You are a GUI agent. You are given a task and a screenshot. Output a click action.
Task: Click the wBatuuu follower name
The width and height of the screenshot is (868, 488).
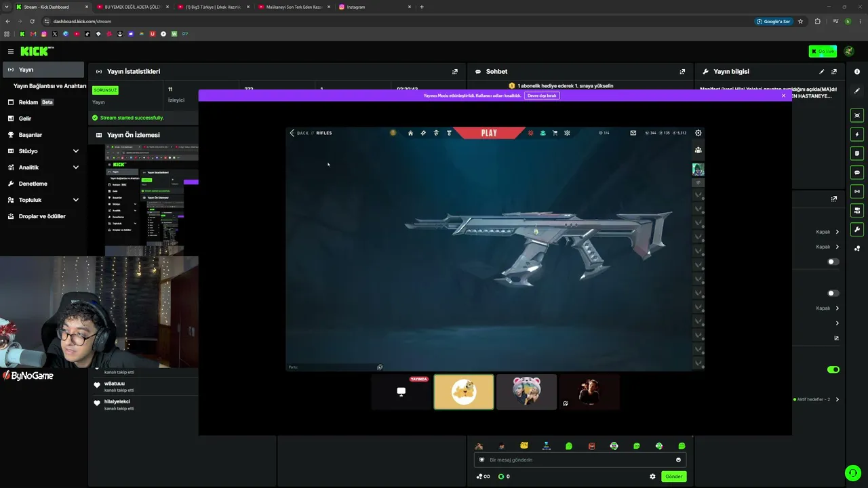point(114,384)
